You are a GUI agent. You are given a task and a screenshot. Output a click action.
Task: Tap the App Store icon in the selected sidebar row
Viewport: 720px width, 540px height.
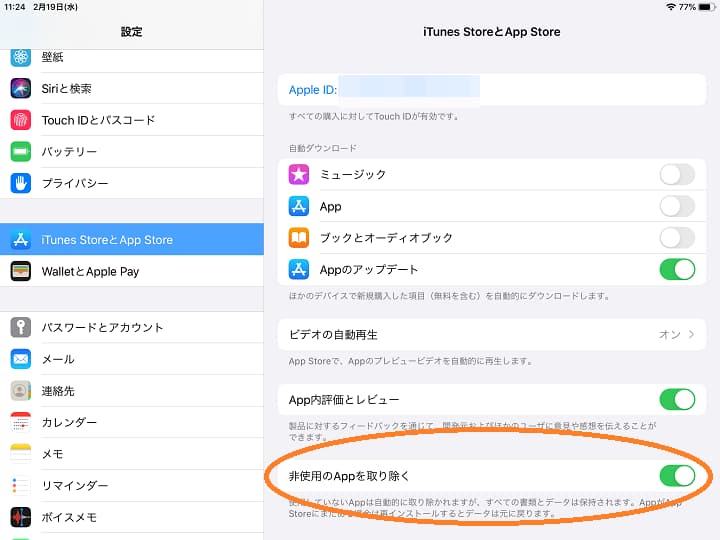pos(21,240)
